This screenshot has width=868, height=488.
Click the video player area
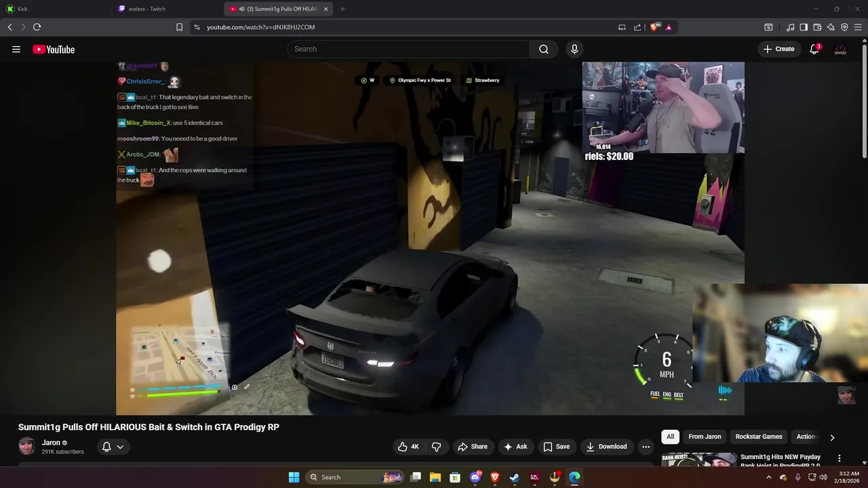pos(430,238)
